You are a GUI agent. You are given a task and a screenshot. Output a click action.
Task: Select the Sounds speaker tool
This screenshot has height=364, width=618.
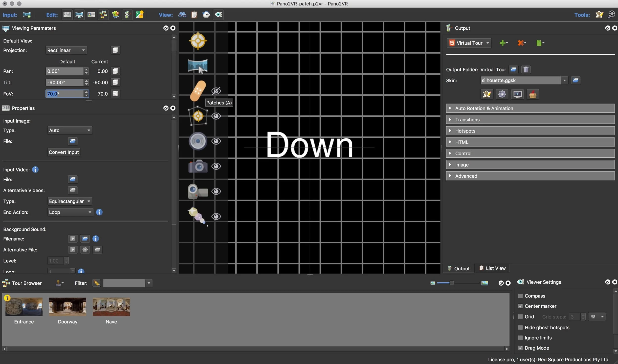click(198, 141)
